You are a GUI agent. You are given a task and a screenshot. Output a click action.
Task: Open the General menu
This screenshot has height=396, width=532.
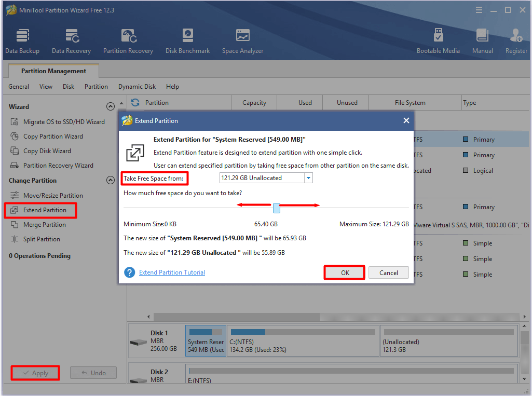pyautogui.click(x=19, y=87)
